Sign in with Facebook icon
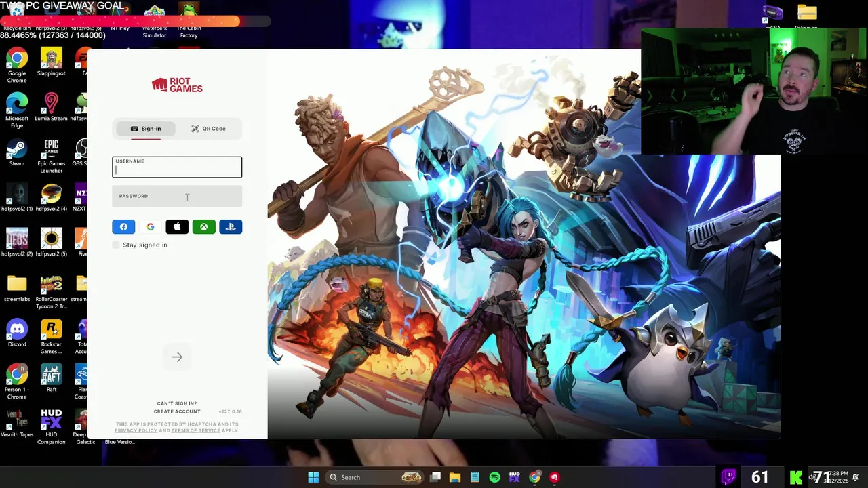This screenshot has height=488, width=868. point(123,227)
